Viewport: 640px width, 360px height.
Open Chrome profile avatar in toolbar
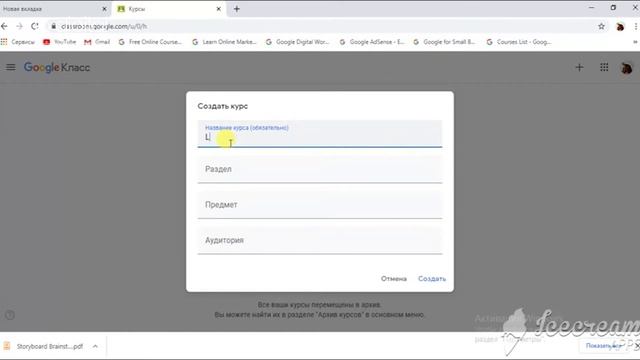click(620, 27)
